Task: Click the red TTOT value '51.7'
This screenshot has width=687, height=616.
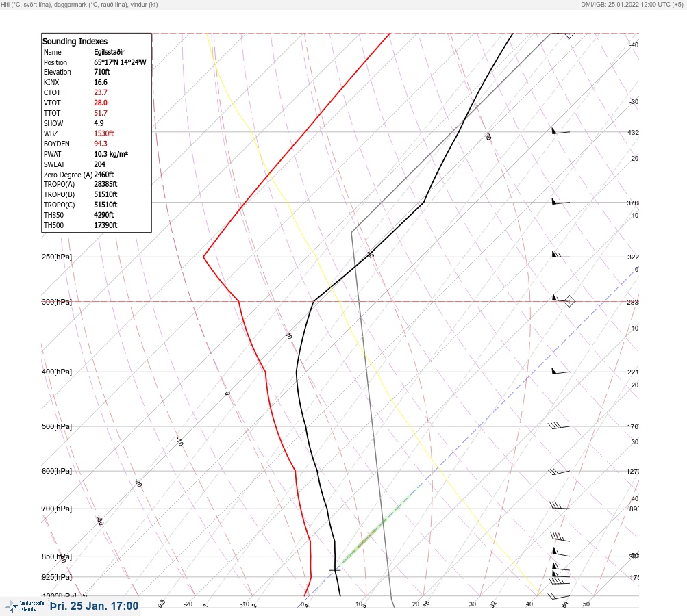Action: coord(101,113)
